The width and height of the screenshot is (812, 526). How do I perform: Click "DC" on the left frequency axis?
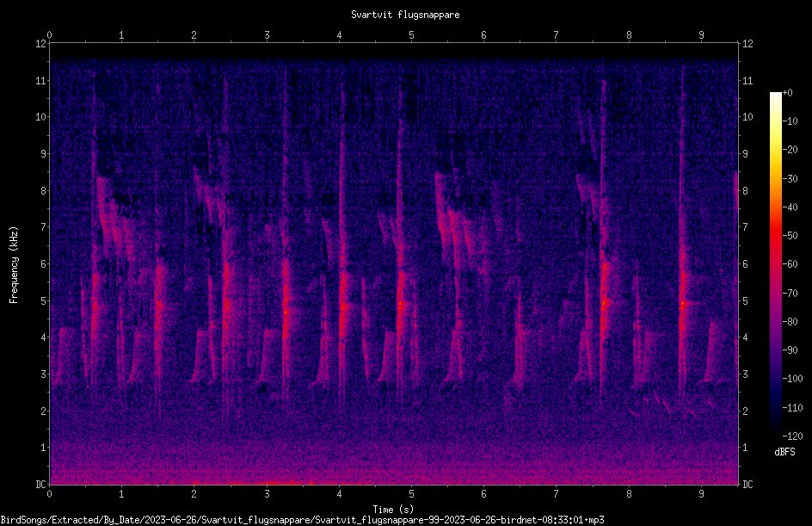[x=40, y=485]
